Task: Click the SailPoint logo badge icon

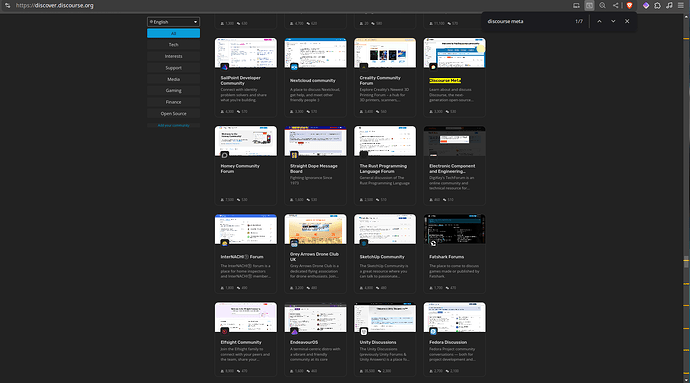Action: pos(225,67)
